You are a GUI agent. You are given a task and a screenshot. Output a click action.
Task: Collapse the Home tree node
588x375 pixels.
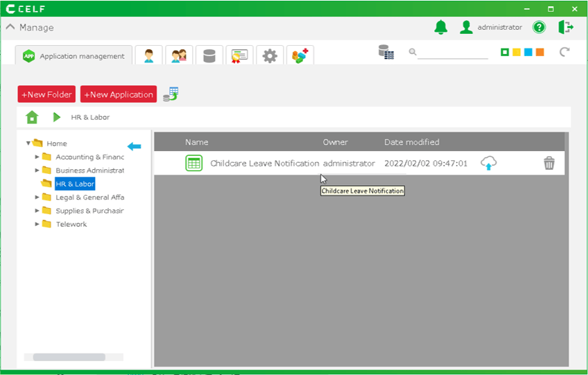(x=28, y=143)
